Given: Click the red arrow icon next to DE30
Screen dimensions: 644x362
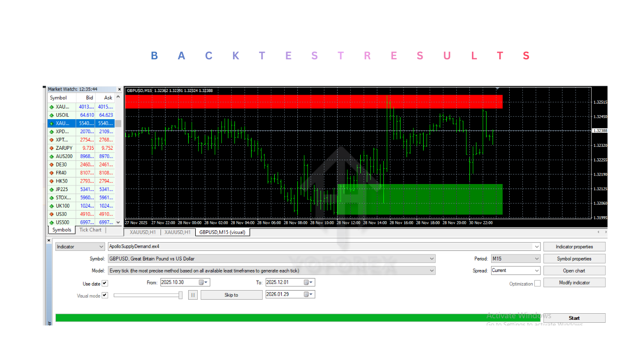Looking at the screenshot, I should coord(52,164).
